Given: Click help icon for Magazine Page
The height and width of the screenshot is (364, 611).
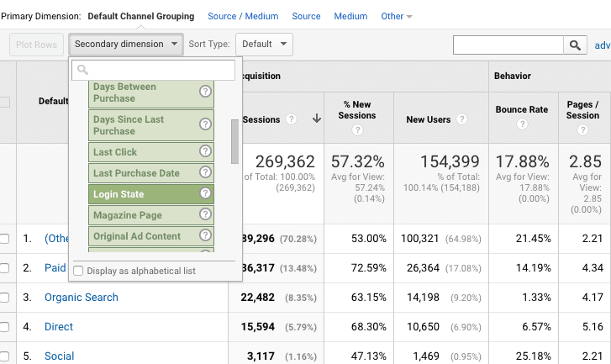Looking at the screenshot, I should pyautogui.click(x=205, y=215).
